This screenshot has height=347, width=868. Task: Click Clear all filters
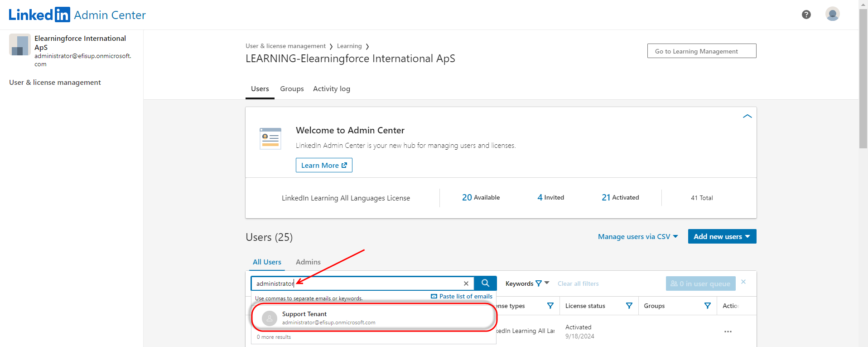(578, 283)
